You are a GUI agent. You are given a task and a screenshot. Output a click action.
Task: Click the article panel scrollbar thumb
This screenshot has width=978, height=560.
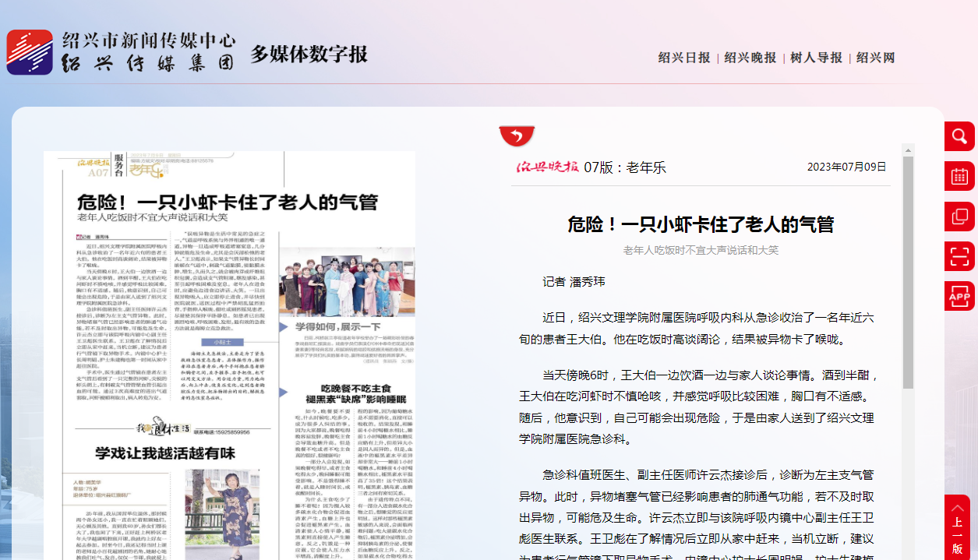pyautogui.click(x=908, y=234)
